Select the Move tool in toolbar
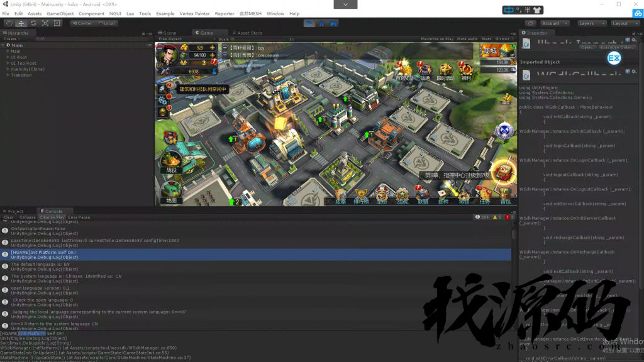Screen dimensions: 644x362 click(21, 23)
